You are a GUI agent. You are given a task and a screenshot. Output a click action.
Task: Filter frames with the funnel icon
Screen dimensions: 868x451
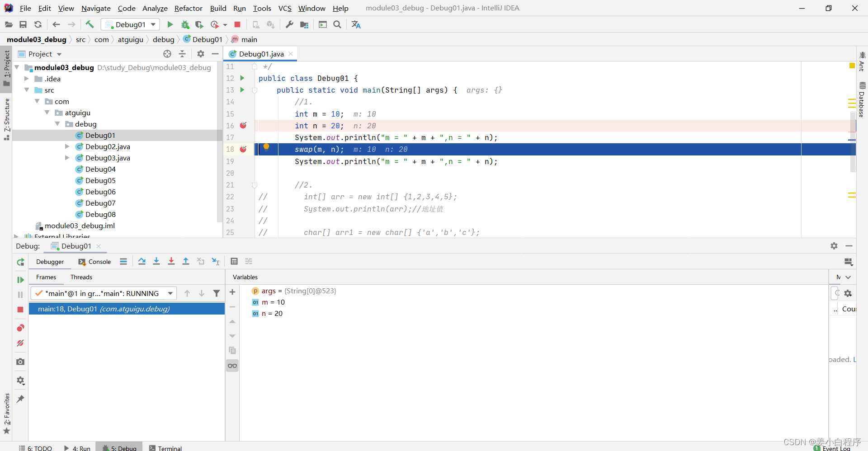217,293
